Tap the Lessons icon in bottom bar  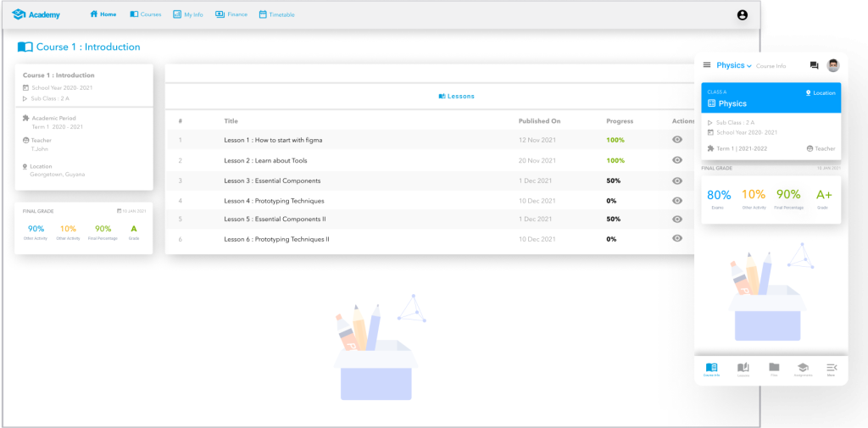pyautogui.click(x=743, y=368)
